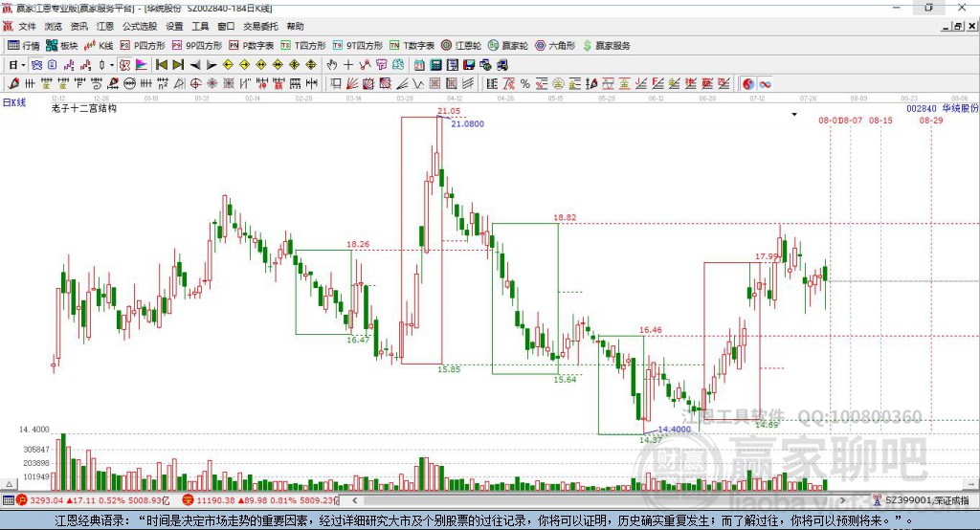Step forward with the black right arrow
Screen dimensions: 980x530
click(x=212, y=65)
